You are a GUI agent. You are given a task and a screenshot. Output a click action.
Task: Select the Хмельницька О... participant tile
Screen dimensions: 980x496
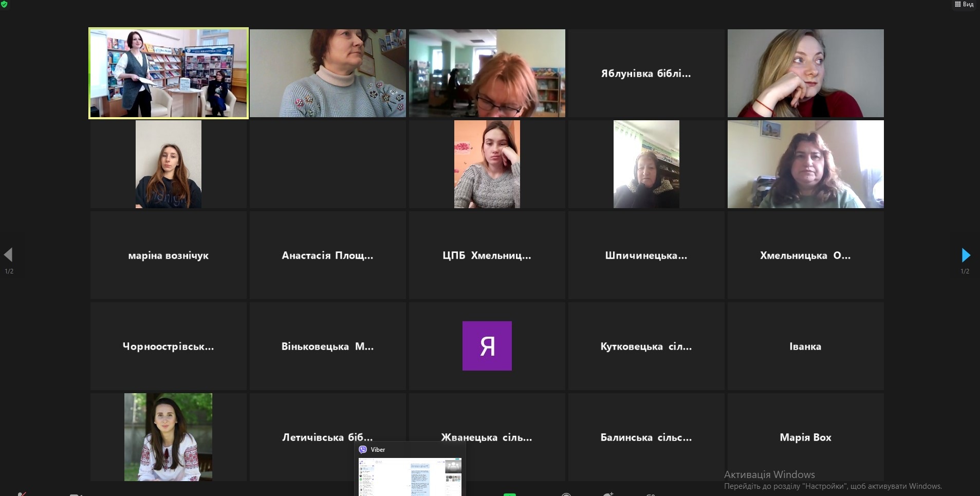[x=805, y=255]
